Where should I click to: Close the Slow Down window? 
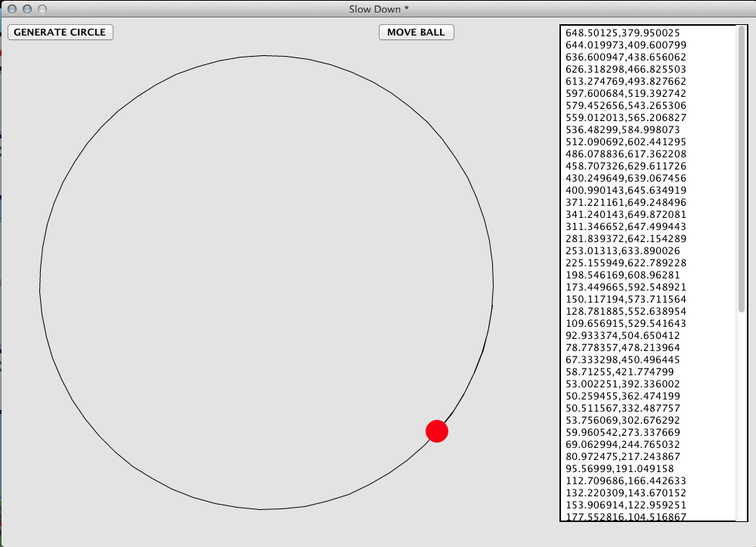(11, 9)
